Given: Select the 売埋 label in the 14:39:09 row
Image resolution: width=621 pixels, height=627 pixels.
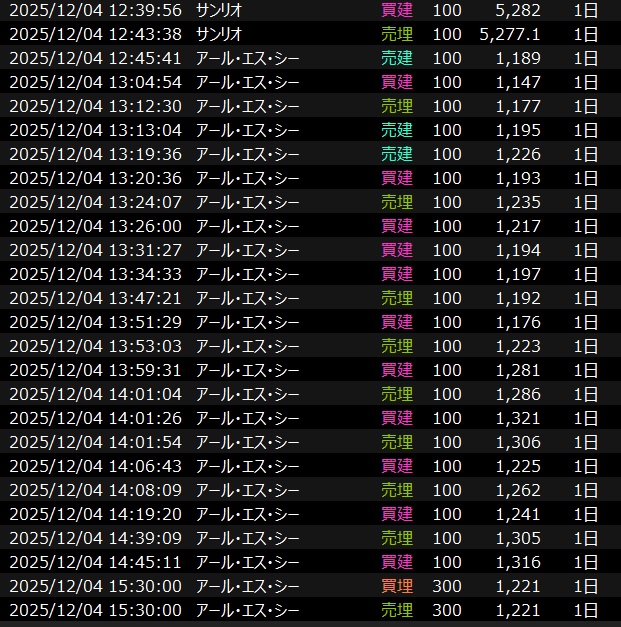Looking at the screenshot, I should click(397, 538).
